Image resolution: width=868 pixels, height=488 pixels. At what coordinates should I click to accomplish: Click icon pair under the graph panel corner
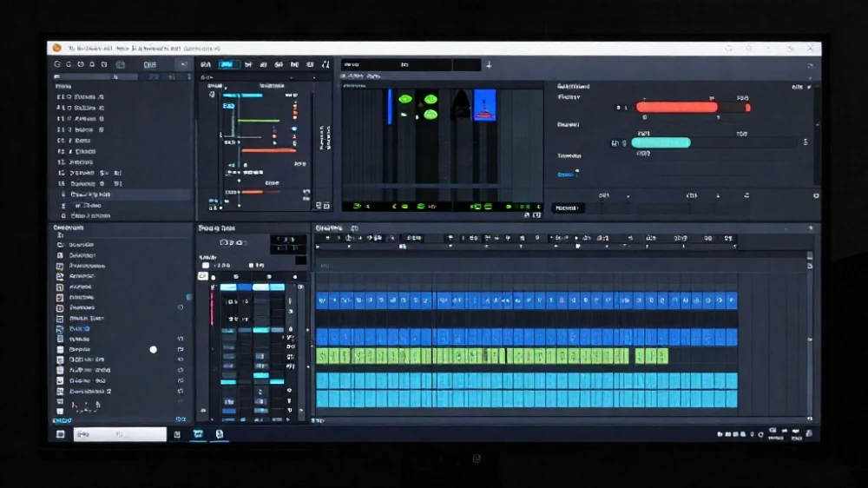[322, 206]
